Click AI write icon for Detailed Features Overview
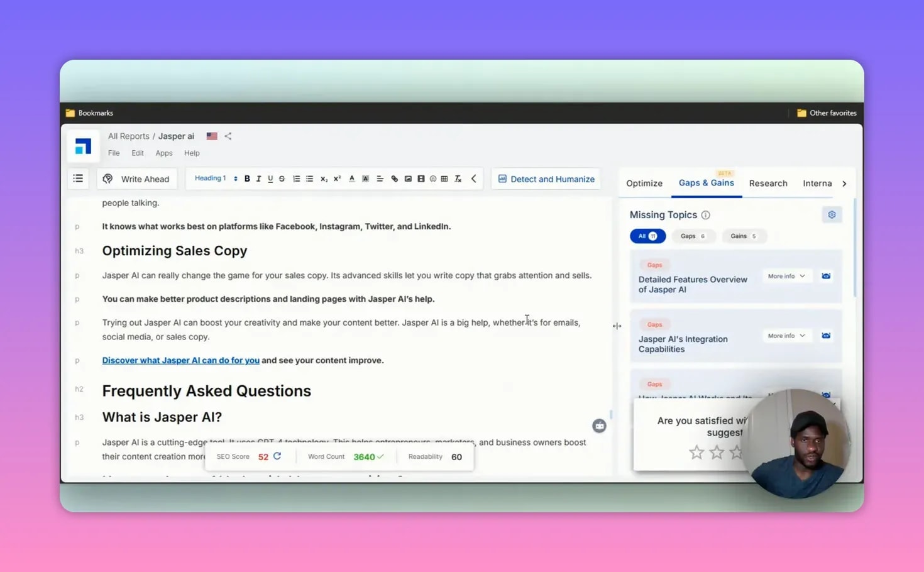Screen dimensions: 924x572 tap(826, 277)
